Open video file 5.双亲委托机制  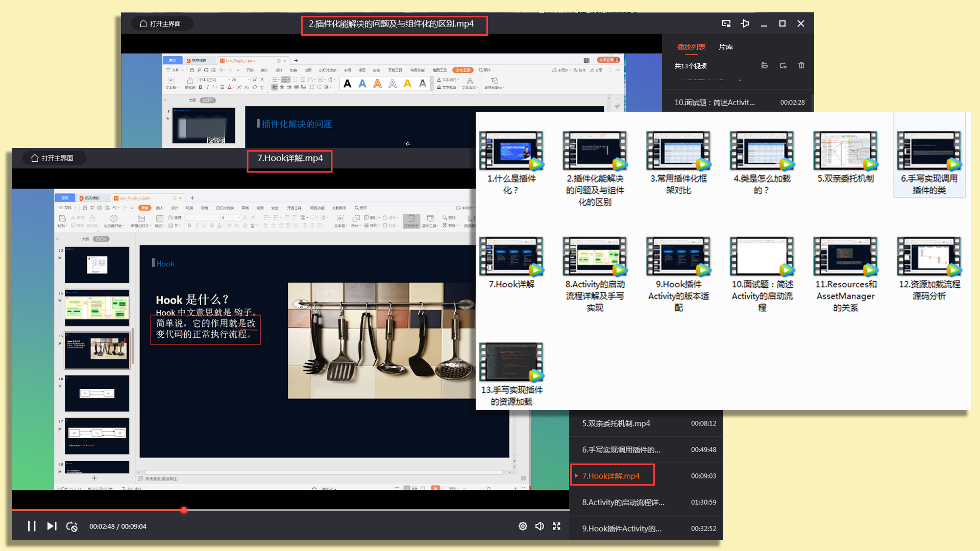coord(846,157)
